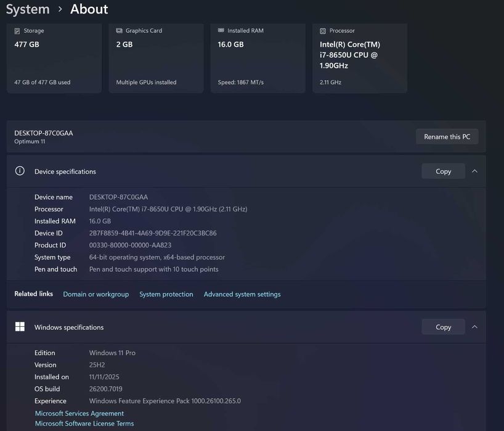This screenshot has height=431, width=504.
Task: Select the Processor row value text
Action: click(168, 209)
